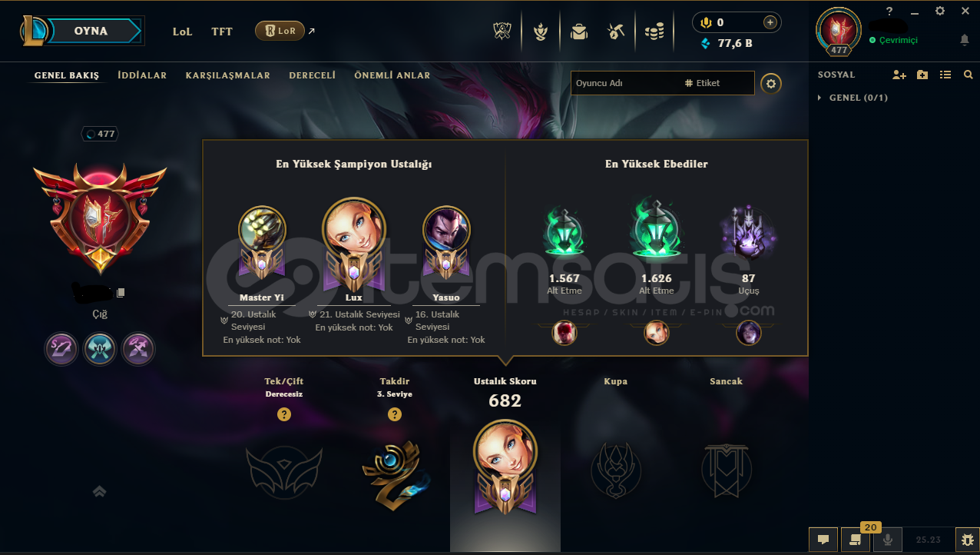Switch to the KARŞILAŞMALAR tab

coord(228,75)
